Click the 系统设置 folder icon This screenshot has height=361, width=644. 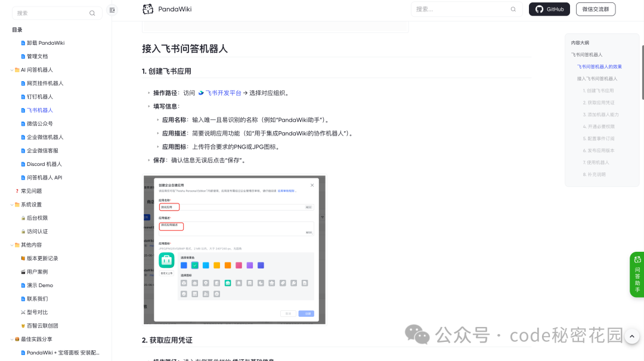[x=17, y=205]
